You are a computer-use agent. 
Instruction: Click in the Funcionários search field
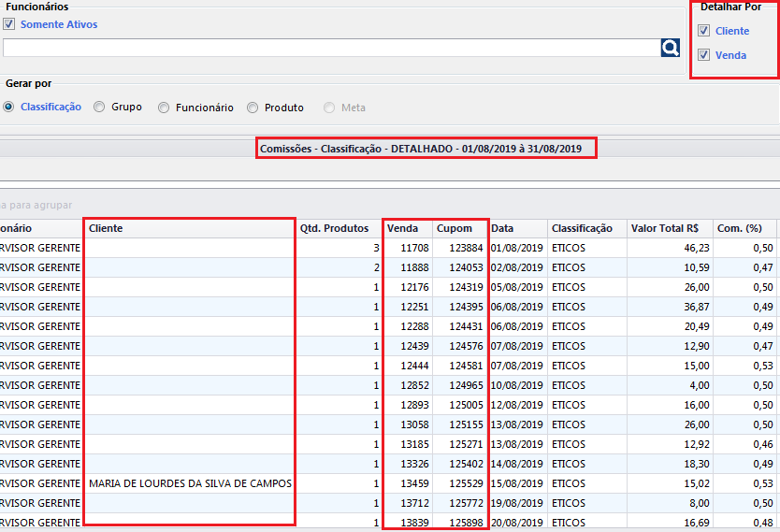[x=327, y=48]
